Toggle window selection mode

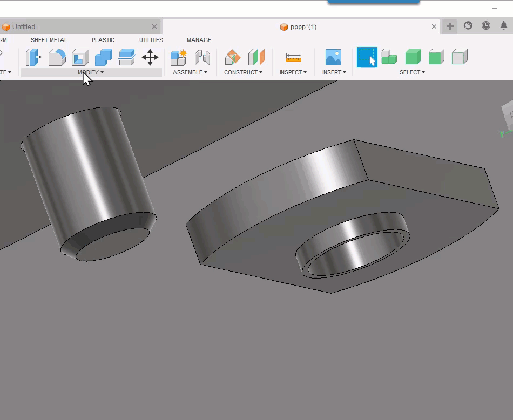click(366, 57)
